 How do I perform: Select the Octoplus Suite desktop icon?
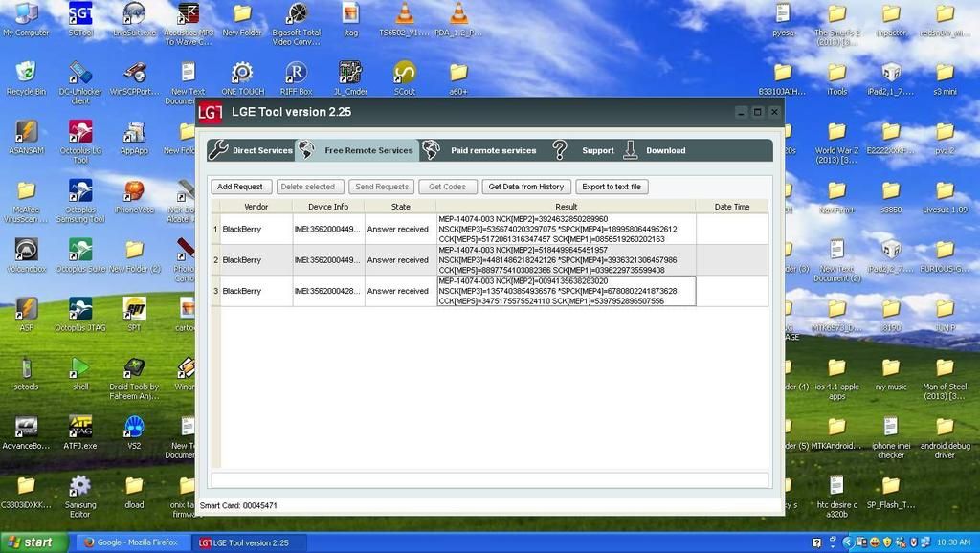(x=80, y=255)
